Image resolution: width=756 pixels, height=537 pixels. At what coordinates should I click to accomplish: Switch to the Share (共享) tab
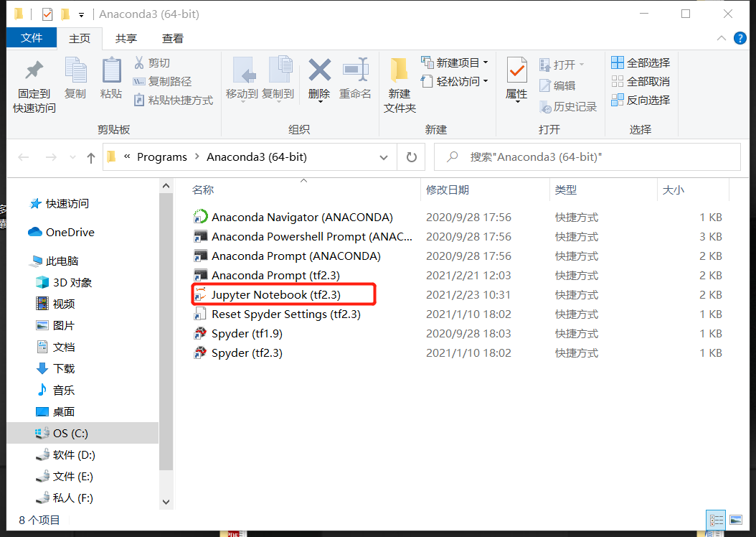click(x=126, y=39)
